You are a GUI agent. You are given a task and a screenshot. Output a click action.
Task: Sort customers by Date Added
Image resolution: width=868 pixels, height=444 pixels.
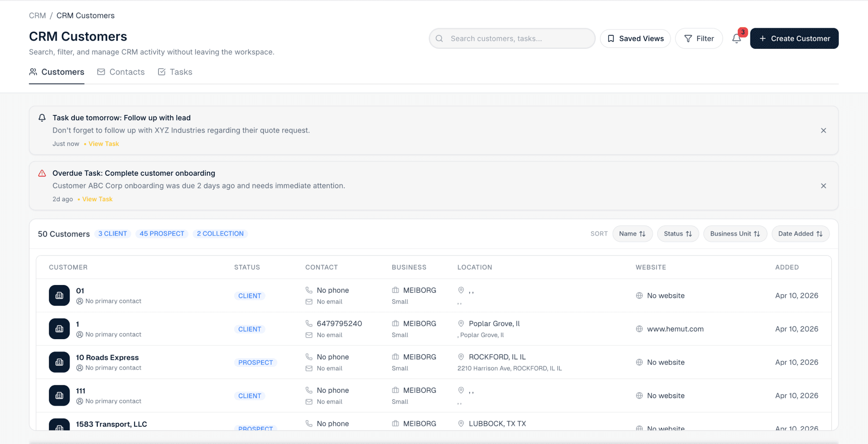click(x=800, y=234)
